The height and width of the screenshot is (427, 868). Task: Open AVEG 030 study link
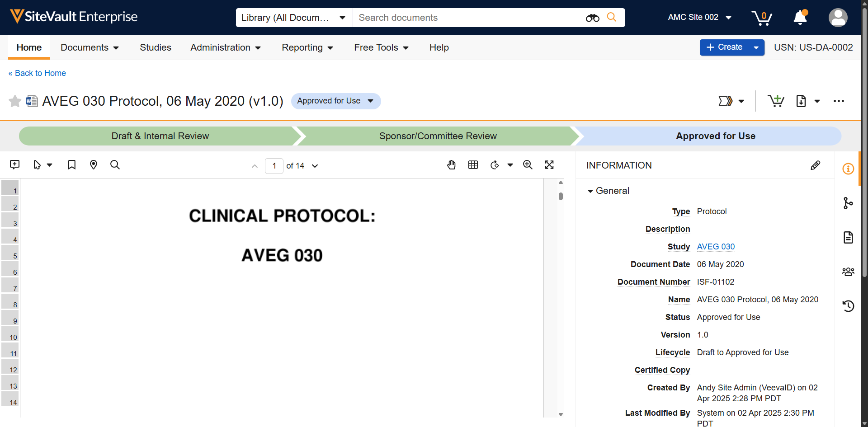[716, 247]
